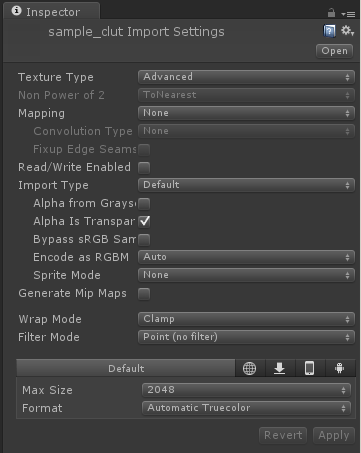Image resolution: width=361 pixels, height=453 pixels.
Task: Click the Open button
Action: click(334, 51)
